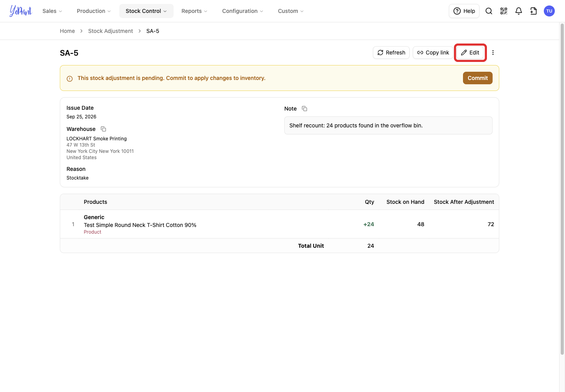Viewport: 565px width, 392px height.
Task: Expand the Sales menu
Action: (x=52, y=11)
